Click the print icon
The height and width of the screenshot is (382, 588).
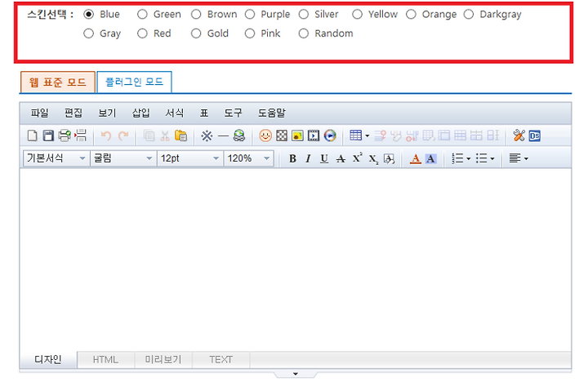pyautogui.click(x=65, y=135)
